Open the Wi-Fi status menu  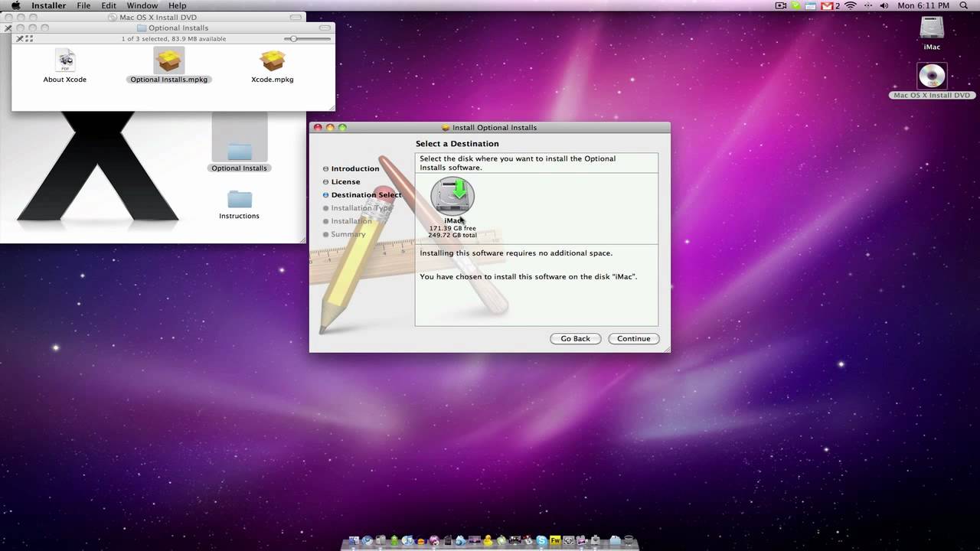pyautogui.click(x=850, y=5)
